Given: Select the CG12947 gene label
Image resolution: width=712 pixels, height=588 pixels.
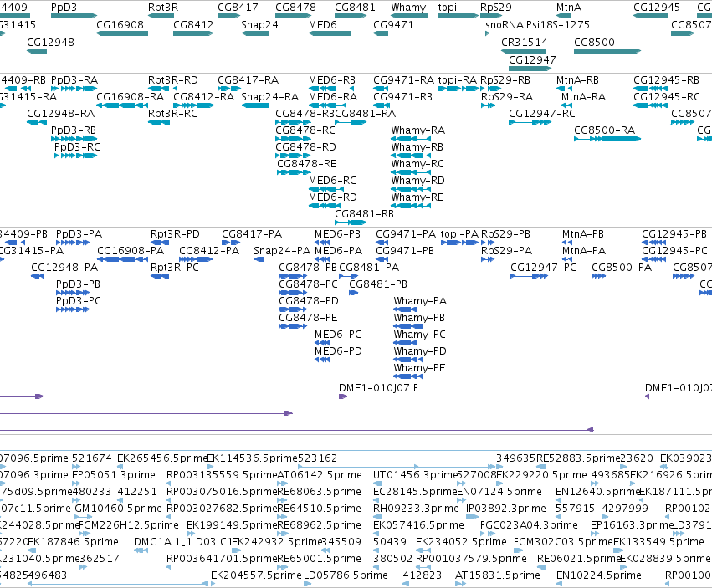Looking at the screenshot, I should tap(532, 60).
